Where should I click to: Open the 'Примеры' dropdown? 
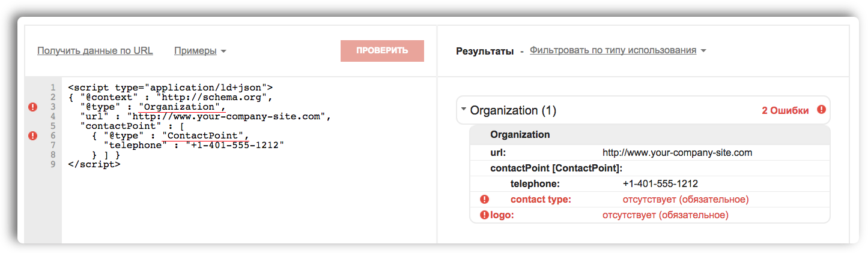[x=199, y=51]
